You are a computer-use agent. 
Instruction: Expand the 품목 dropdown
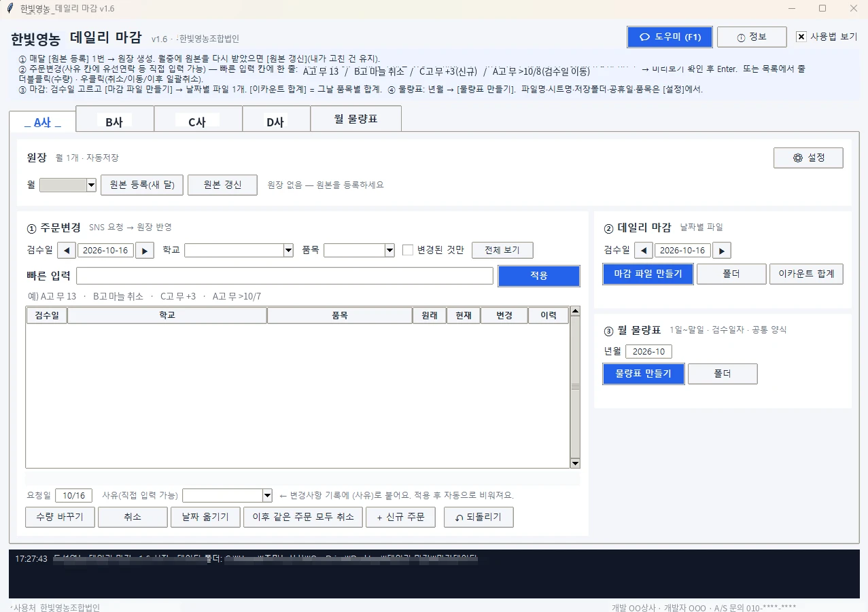pyautogui.click(x=389, y=250)
